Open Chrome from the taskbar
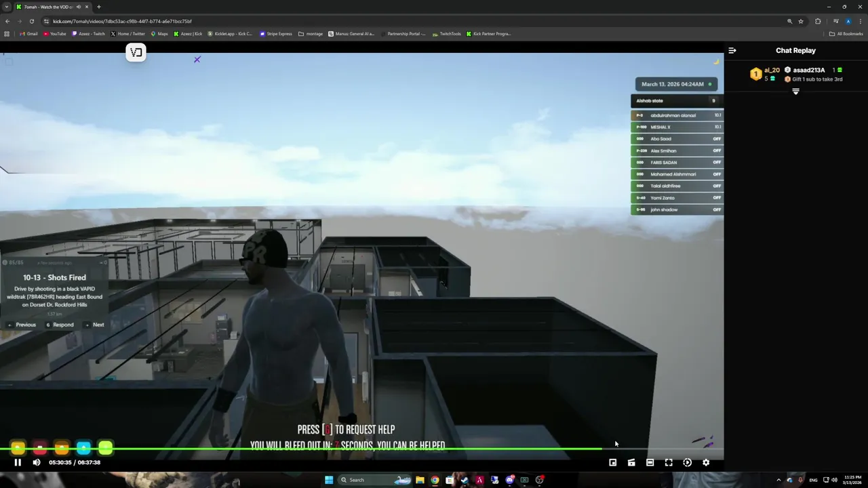Viewport: 868px width, 488px height. point(435,480)
